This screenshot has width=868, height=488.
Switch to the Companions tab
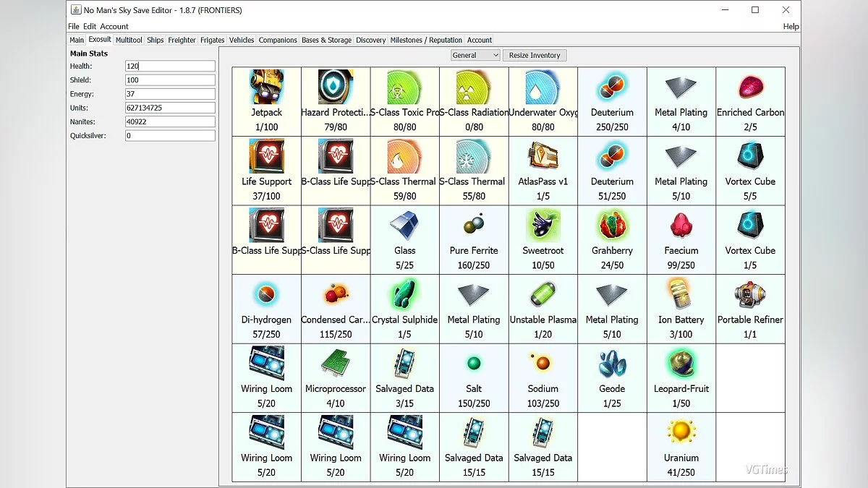click(x=278, y=40)
